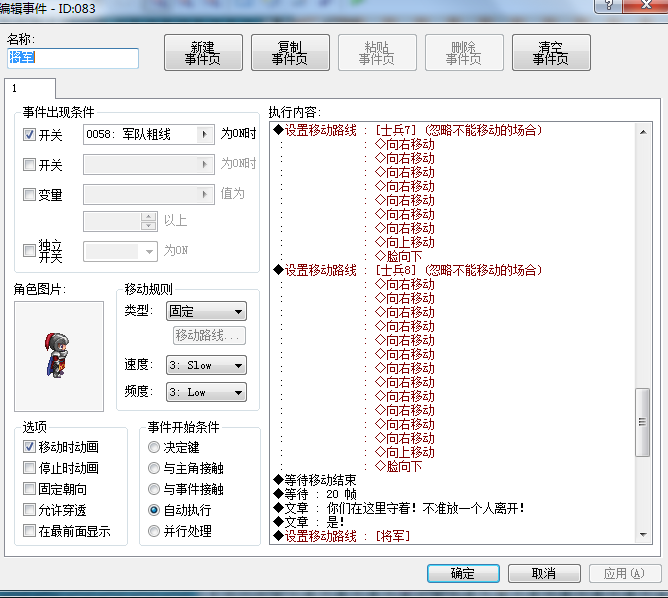
Task: Enable the 变量 condition checkbox
Action: [x=29, y=195]
